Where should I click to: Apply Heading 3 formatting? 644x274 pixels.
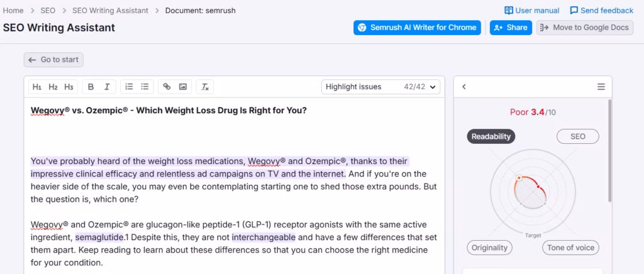click(69, 87)
